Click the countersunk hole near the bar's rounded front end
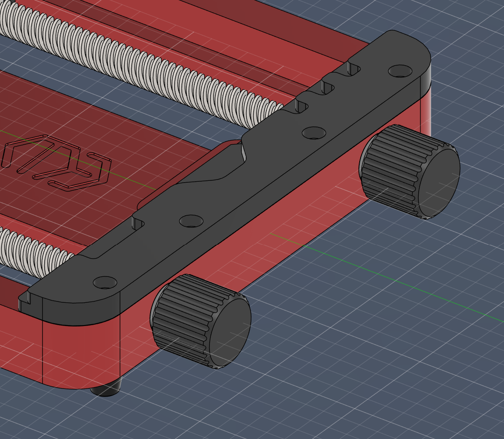Image resolution: width=504 pixels, height=439 pixels. click(105, 282)
